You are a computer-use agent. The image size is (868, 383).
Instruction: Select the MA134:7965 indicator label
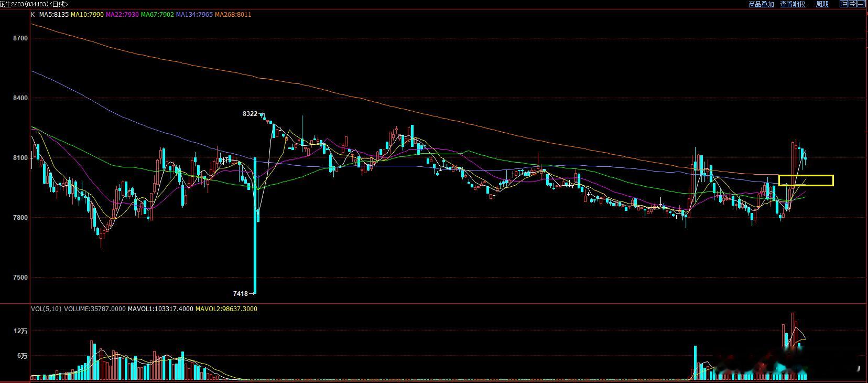(194, 14)
